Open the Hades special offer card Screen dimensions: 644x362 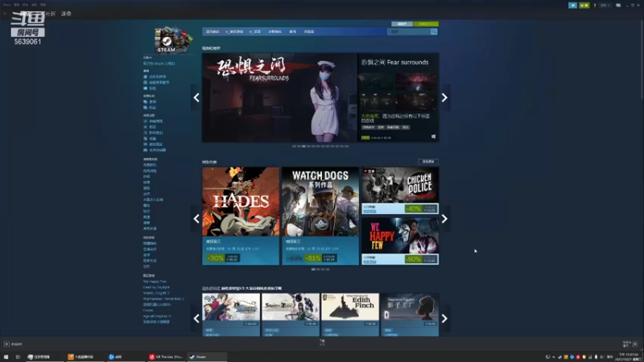(x=241, y=216)
